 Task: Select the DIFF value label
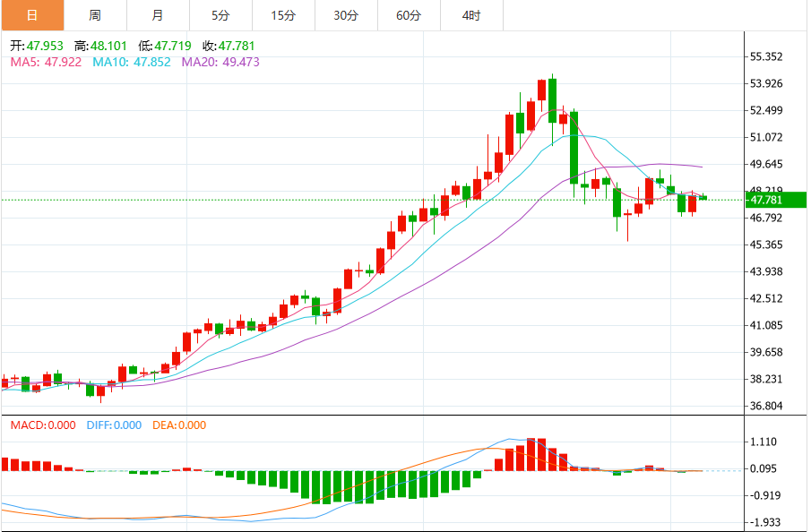tap(114, 425)
